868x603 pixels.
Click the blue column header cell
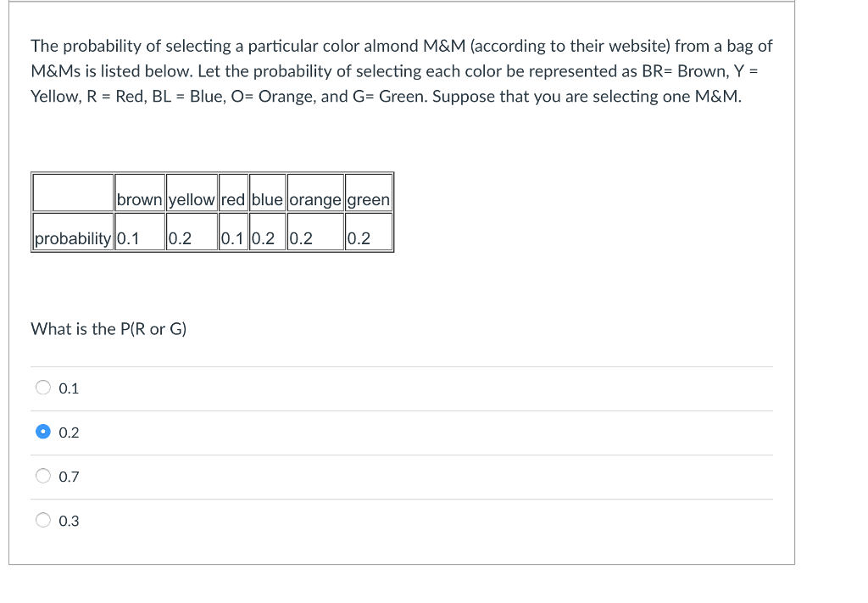click(267, 198)
